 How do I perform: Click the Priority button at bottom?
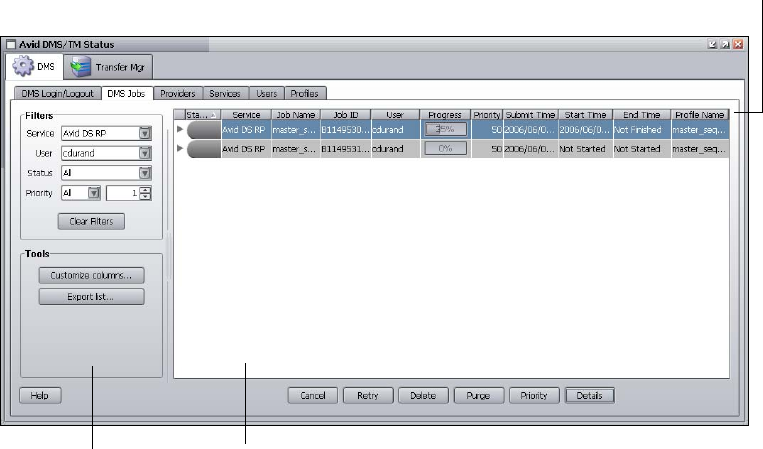click(x=534, y=395)
